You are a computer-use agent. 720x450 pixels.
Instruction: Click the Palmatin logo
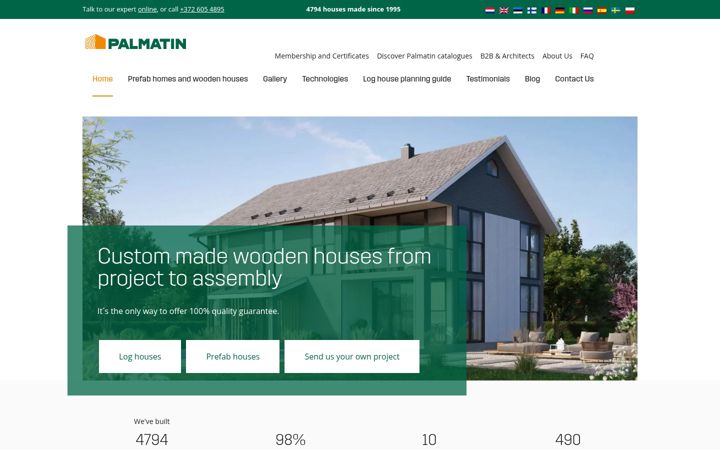(135, 42)
